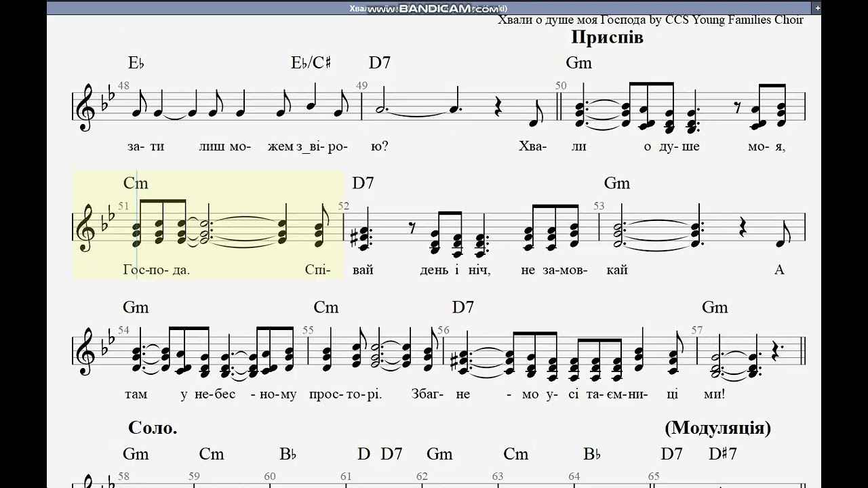
Task: Select the "Приспів" section heading
Action: [x=607, y=37]
